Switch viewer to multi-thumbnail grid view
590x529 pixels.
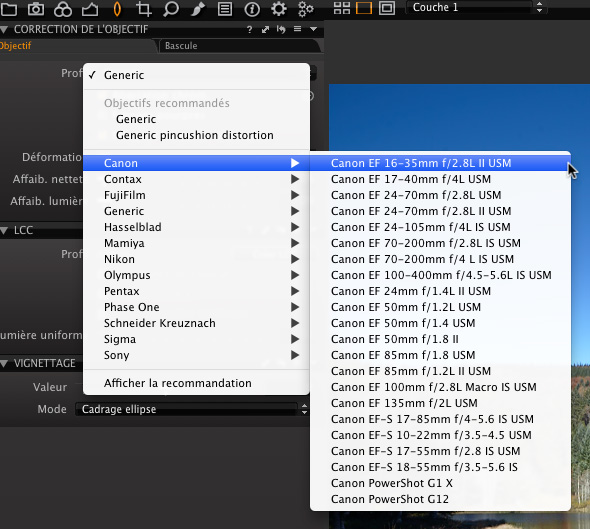[342, 8]
